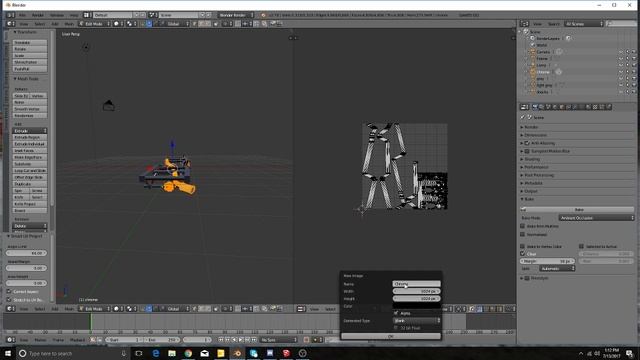Screen dimensions: 640x360
Task: Toggle the Bake to Vertex Color checkbox
Action: (522, 247)
